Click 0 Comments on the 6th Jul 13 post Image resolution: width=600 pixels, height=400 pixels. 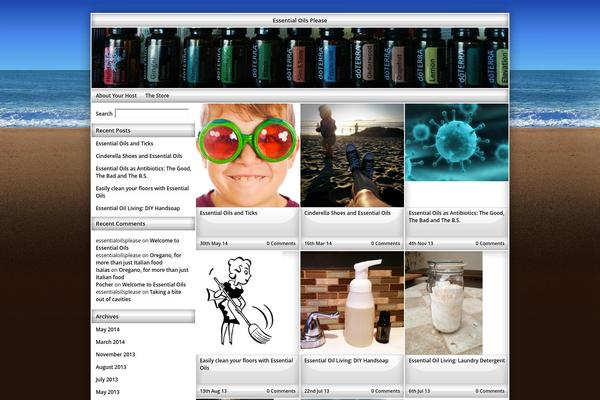490,391
